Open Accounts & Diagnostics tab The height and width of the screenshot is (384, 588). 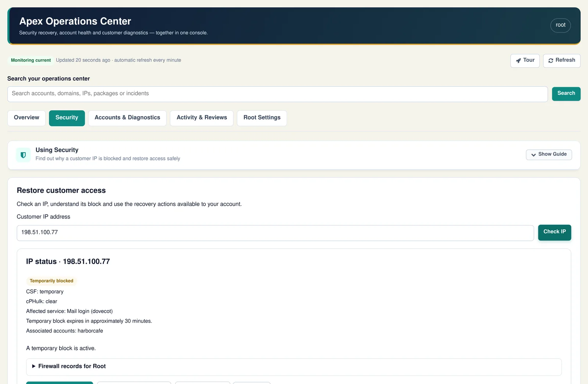click(x=127, y=118)
